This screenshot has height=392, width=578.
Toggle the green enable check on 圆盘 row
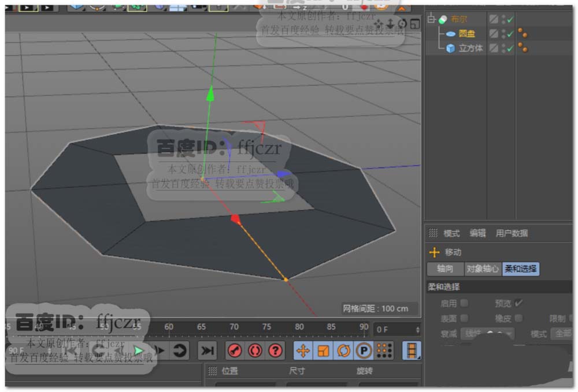tap(510, 34)
